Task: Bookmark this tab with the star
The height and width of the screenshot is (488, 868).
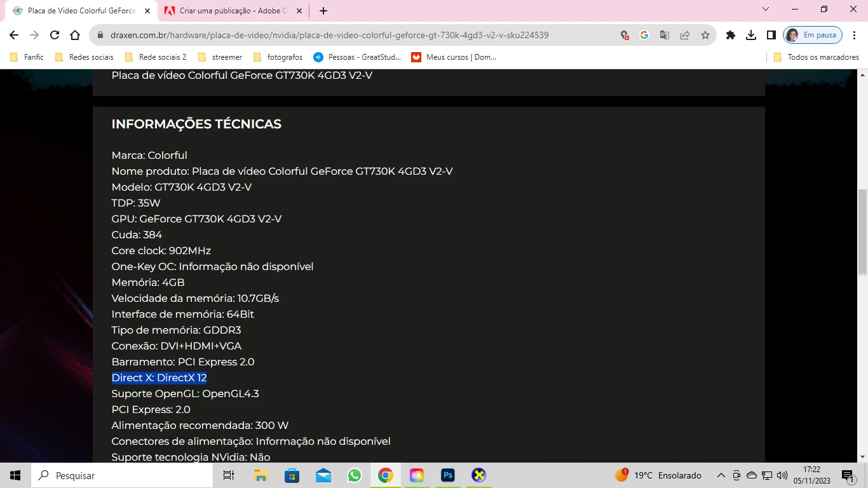Action: [705, 36]
